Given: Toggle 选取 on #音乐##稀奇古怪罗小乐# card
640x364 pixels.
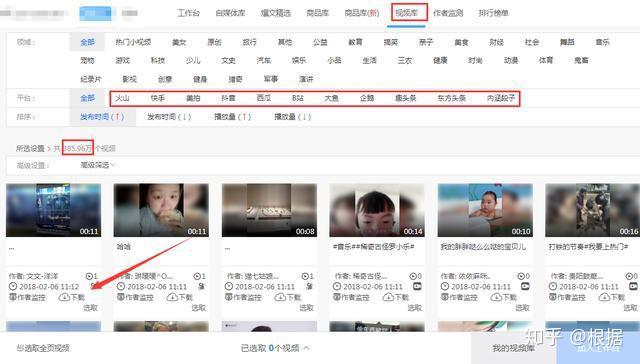Looking at the screenshot, I should coord(415,308).
